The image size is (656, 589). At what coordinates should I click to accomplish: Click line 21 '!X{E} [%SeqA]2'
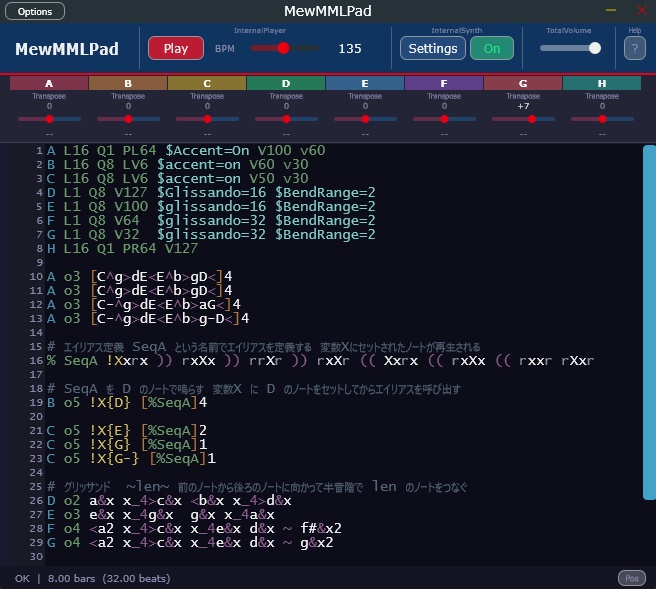tap(148, 430)
